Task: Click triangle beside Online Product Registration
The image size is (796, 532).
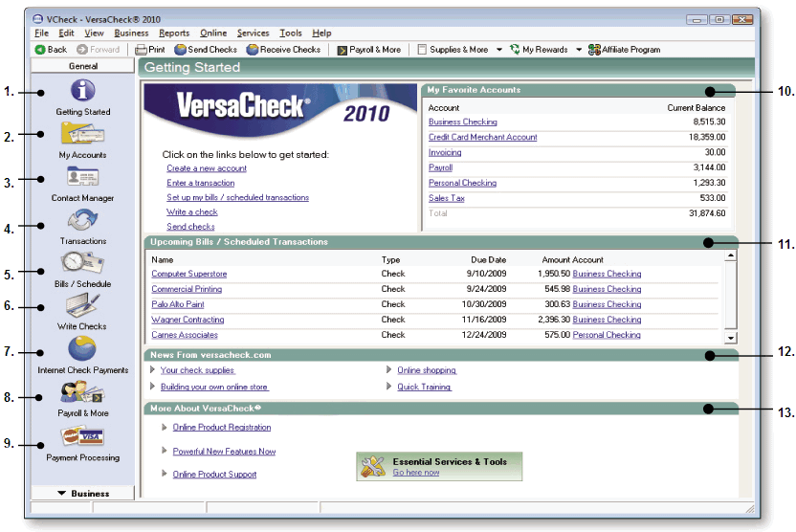Action: 164,427
